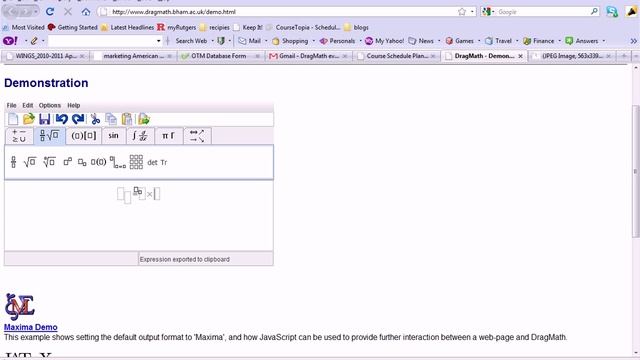Screen dimensions: 640x360
Task: Expand the Yahoo Shopping dropdown arrow
Action: coord(313,41)
